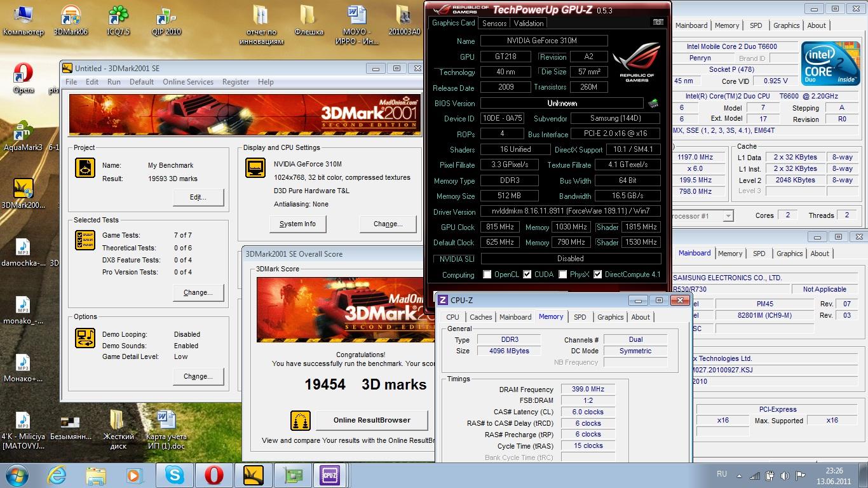Click the DRAM Frequency value 399.0 MHz
The image size is (868, 488).
pos(588,389)
